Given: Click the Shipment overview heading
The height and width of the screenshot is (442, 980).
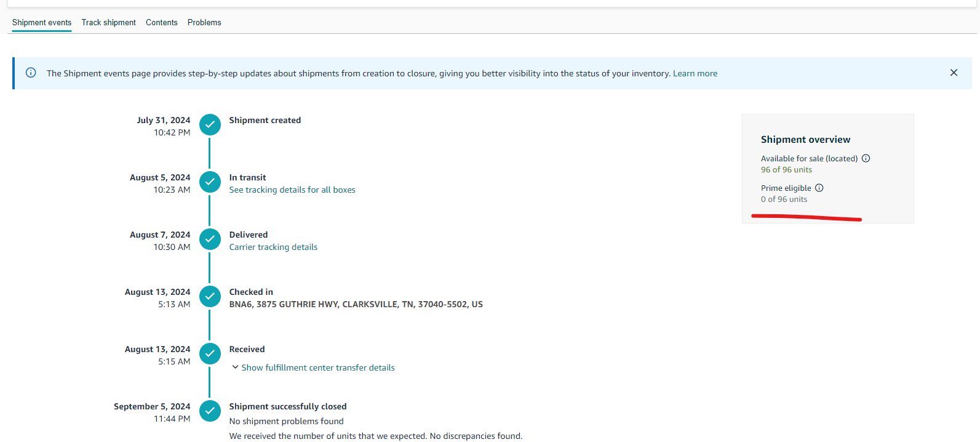Looking at the screenshot, I should pyautogui.click(x=805, y=140).
